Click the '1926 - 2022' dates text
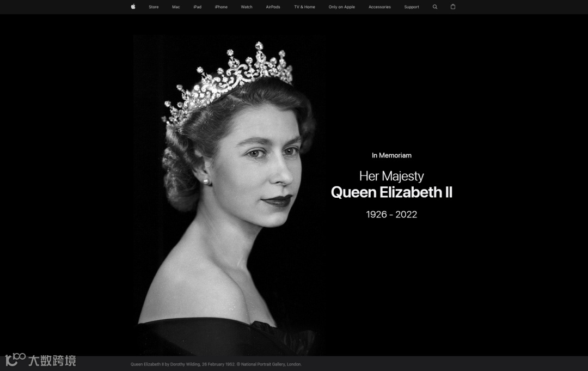Image resolution: width=588 pixels, height=371 pixels. pos(391,214)
